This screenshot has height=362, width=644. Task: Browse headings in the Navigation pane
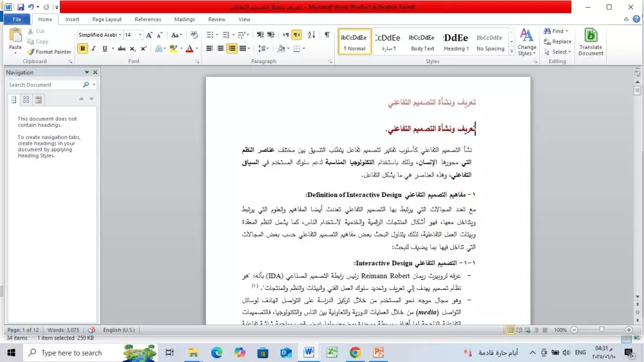pyautogui.click(x=14, y=99)
